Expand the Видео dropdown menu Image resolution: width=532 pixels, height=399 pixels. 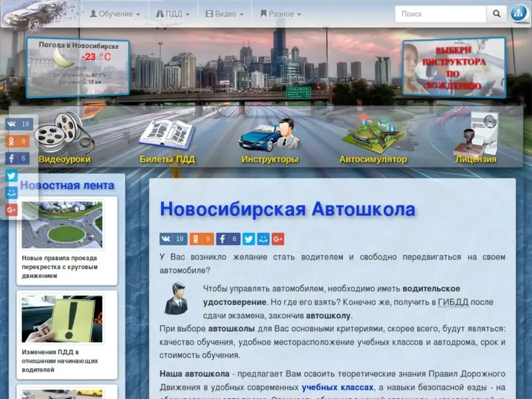(224, 14)
